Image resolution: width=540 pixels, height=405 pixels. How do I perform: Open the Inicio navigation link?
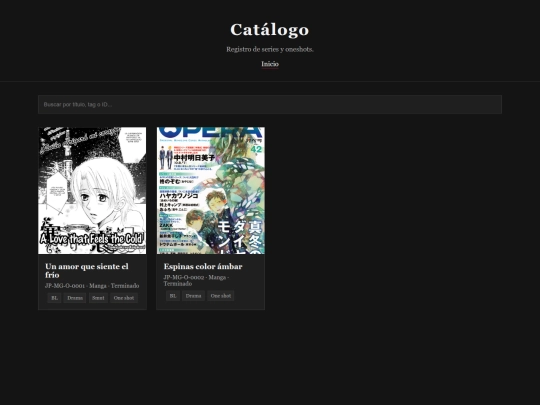tap(270, 64)
